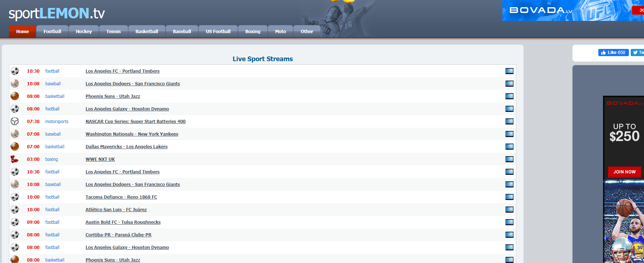Screen dimensions: 644x263
Task: Click the 07:08 time in Washington Nationals row
Action: point(33,134)
